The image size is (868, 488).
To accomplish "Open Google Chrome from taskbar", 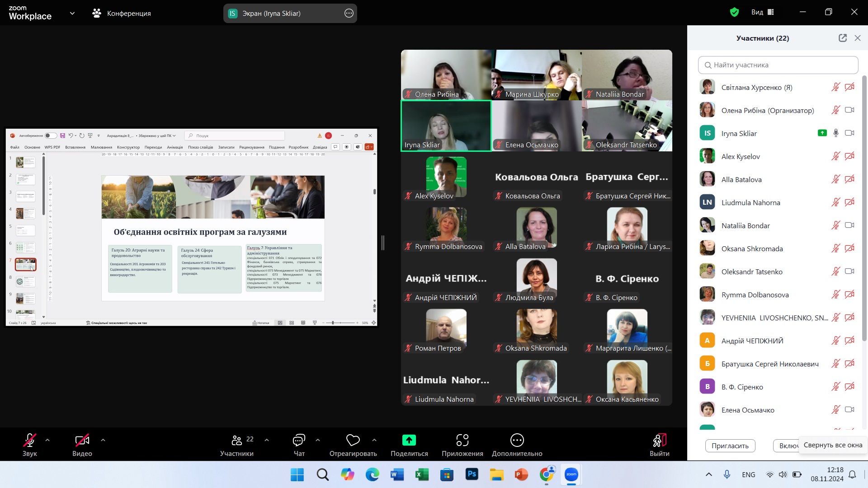I will (x=547, y=474).
